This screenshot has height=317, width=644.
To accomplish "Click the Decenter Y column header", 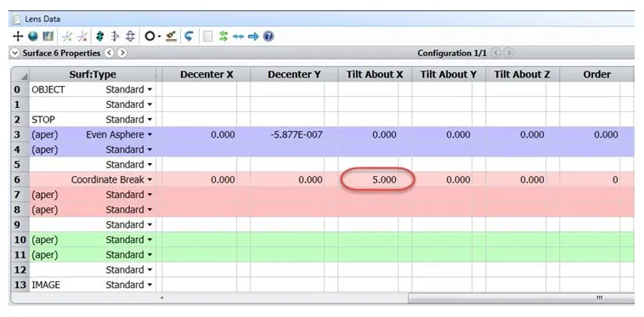I will (x=294, y=75).
